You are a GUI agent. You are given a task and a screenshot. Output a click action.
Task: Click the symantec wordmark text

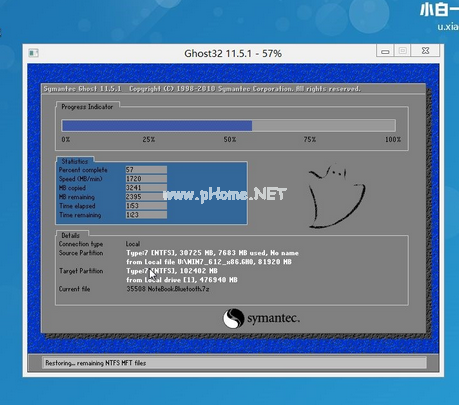pos(273,318)
